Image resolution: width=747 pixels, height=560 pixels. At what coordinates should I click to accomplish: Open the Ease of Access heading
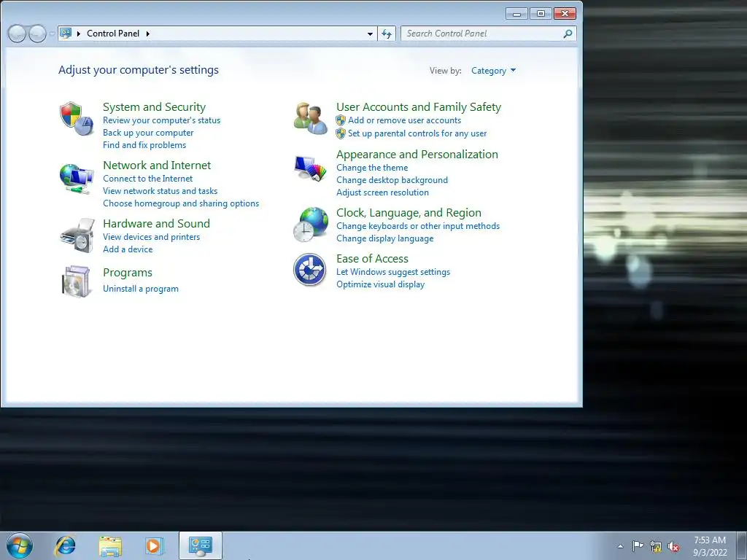[372, 259]
